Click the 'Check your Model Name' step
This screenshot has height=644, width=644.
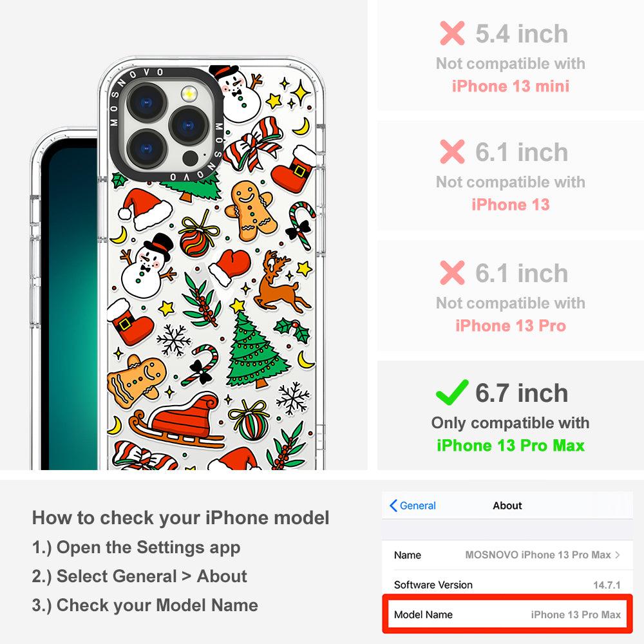tap(145, 605)
